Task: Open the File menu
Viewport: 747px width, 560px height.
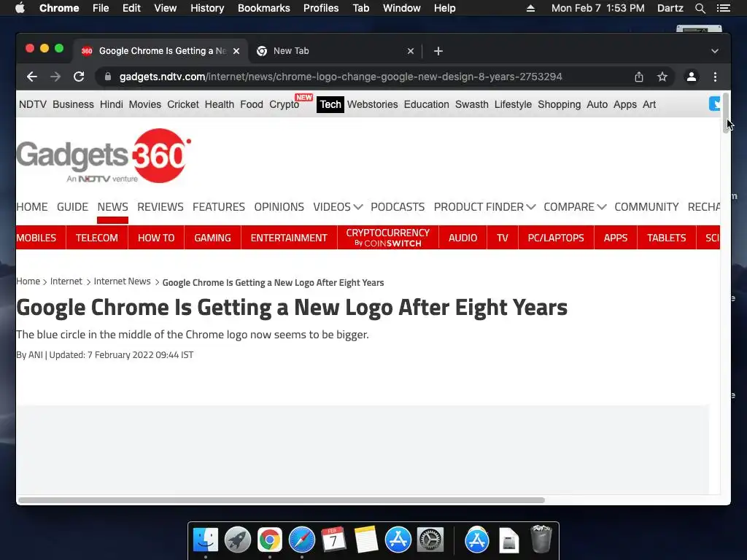Action: click(x=101, y=8)
